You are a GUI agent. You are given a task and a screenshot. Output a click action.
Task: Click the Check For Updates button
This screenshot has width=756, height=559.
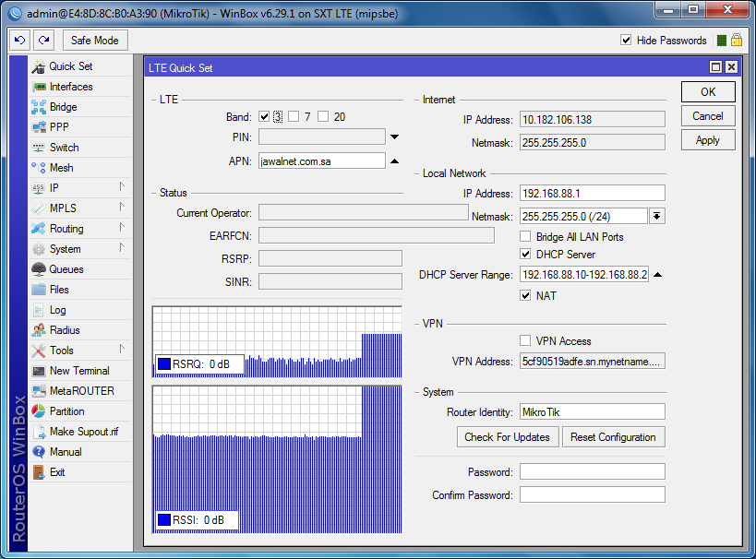507,437
